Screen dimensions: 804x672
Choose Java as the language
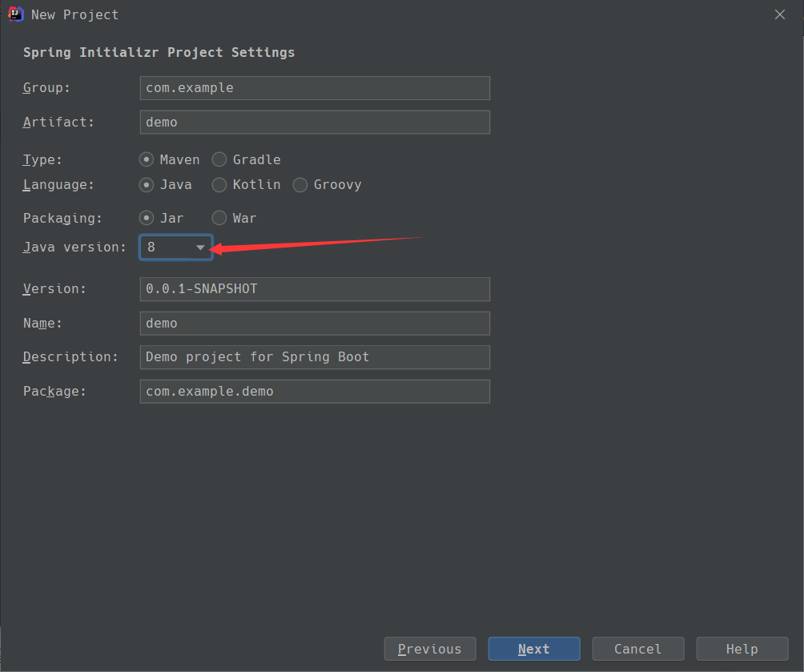[x=147, y=185]
